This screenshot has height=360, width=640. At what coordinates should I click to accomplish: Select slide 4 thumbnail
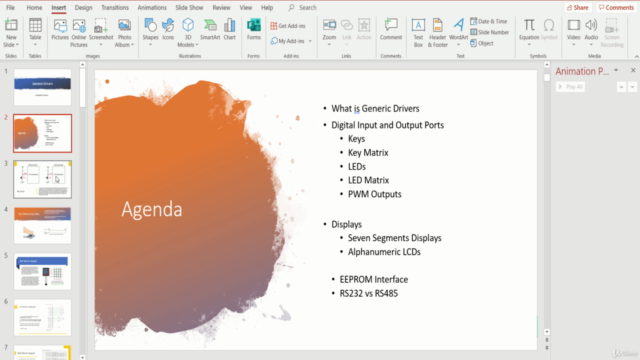click(42, 225)
